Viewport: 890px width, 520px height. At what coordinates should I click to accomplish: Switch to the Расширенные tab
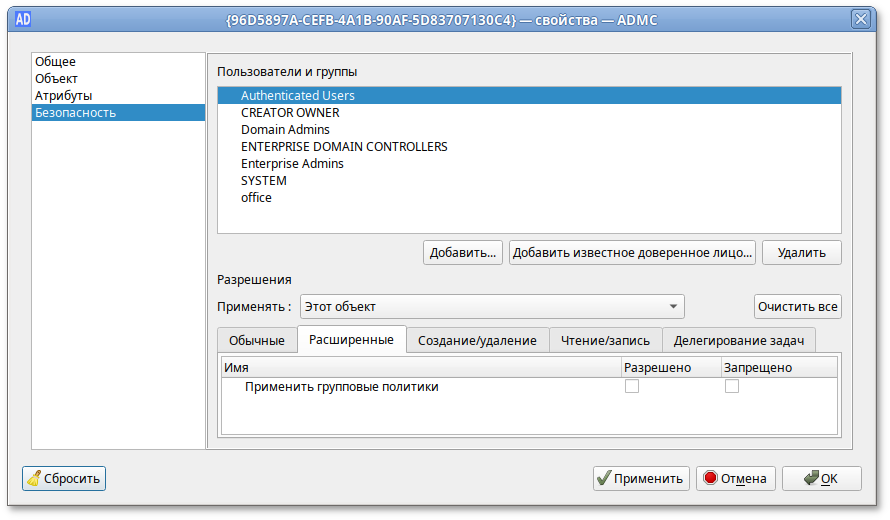point(351,339)
